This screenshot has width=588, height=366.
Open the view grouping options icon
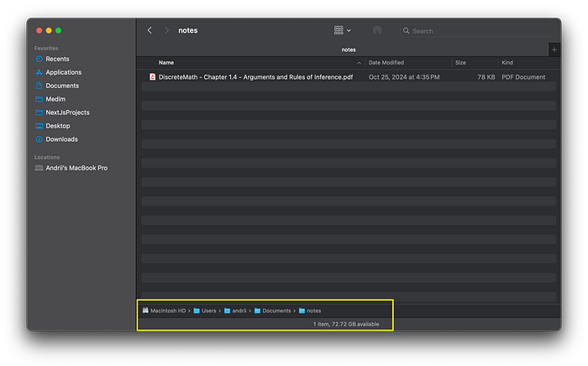pyautogui.click(x=342, y=30)
